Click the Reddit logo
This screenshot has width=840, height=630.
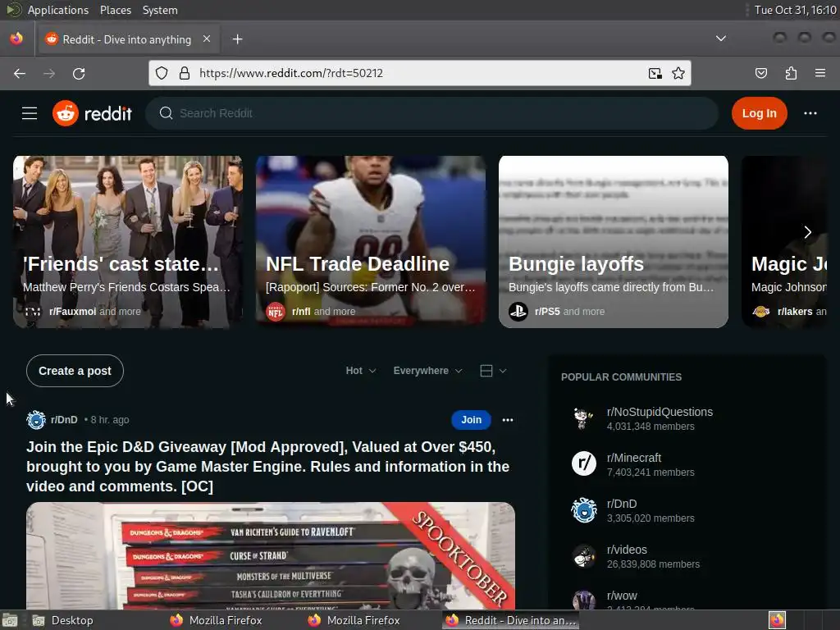click(x=92, y=113)
